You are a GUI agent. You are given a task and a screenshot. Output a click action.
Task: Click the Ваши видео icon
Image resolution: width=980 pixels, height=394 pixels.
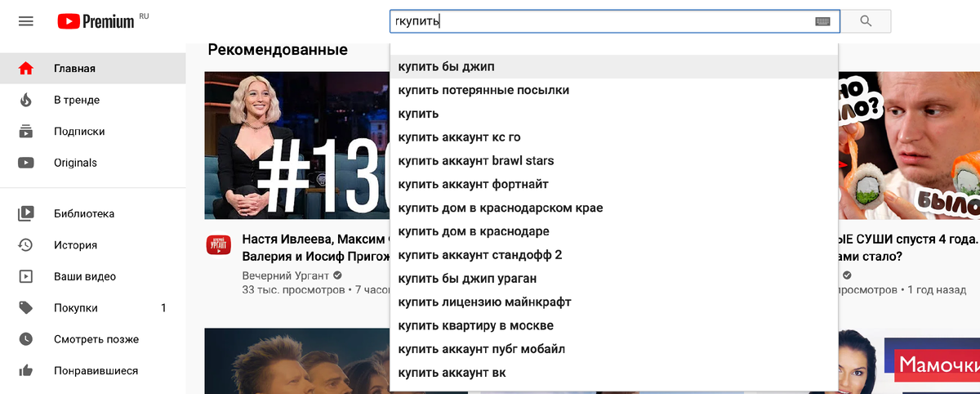26,276
